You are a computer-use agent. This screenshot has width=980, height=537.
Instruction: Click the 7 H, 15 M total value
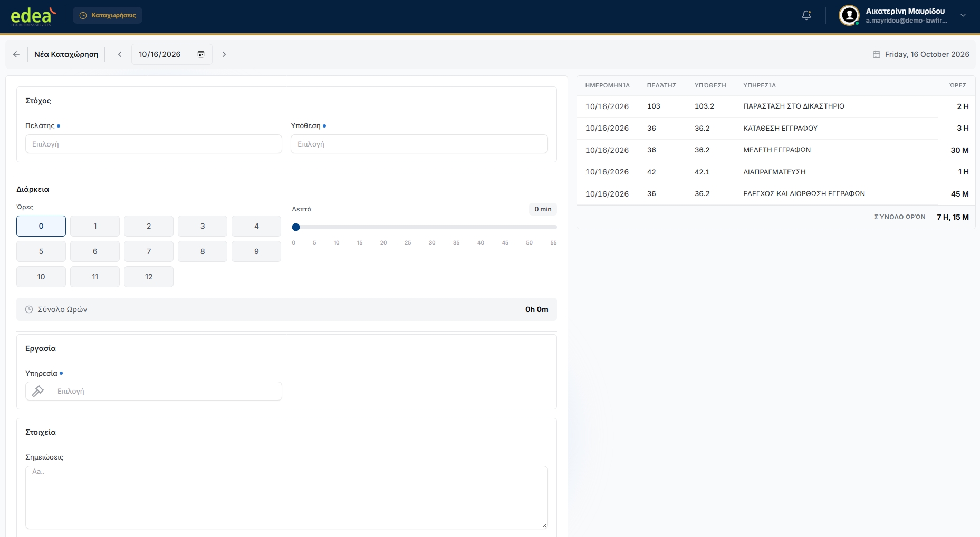coord(953,217)
